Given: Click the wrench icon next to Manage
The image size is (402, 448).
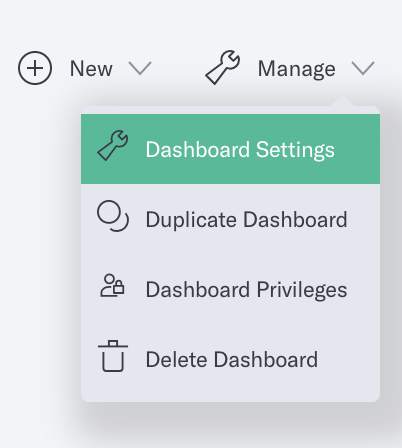Looking at the screenshot, I should click(x=223, y=67).
